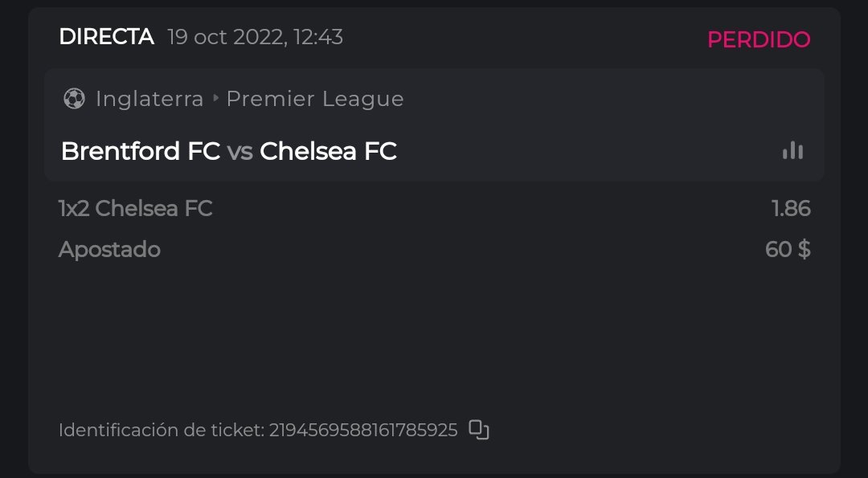
Task: Select the Brentford FC team name
Action: 141,151
